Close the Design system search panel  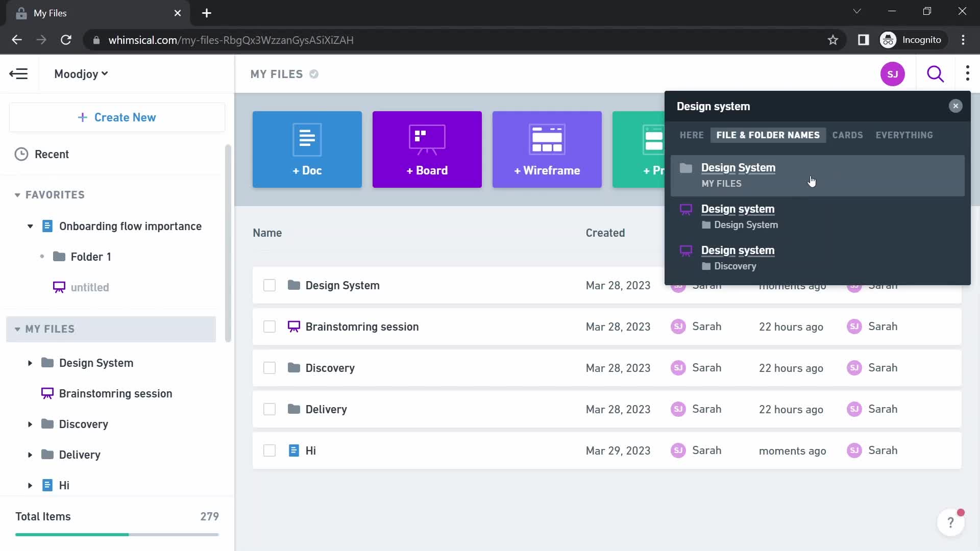955,106
